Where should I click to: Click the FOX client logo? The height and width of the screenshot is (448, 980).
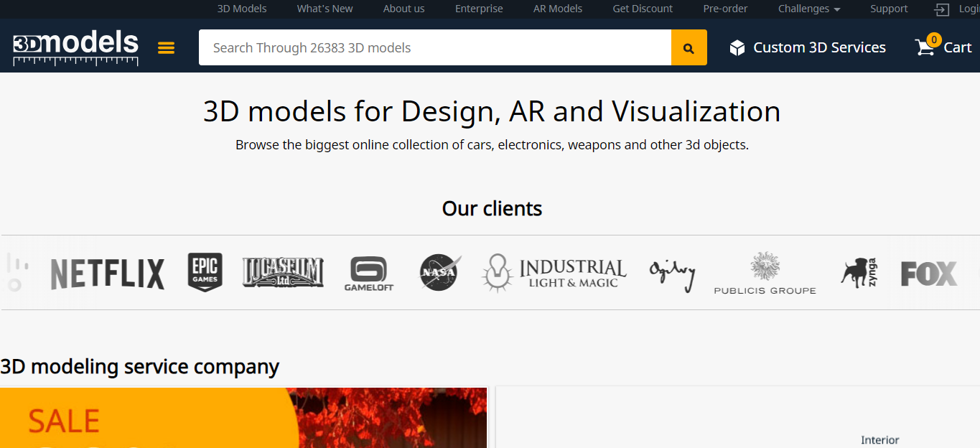pos(929,274)
